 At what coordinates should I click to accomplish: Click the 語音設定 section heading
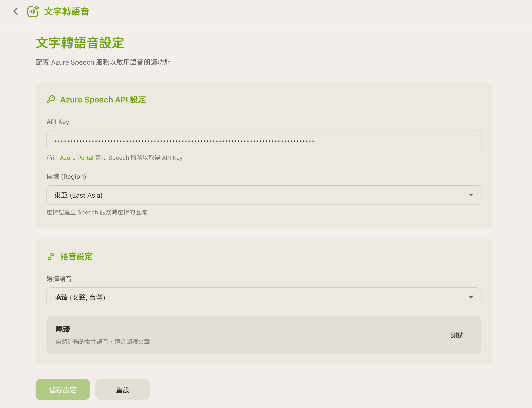[76, 256]
